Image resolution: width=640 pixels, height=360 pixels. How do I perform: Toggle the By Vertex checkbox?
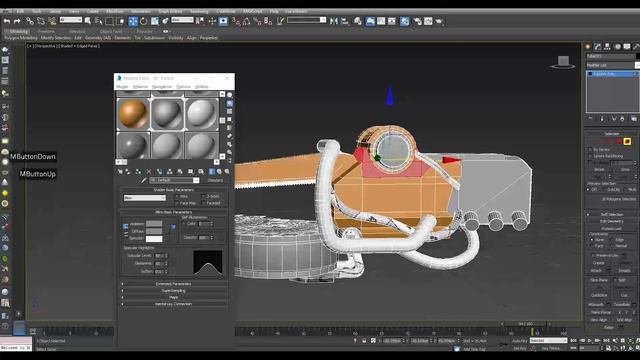pos(590,150)
